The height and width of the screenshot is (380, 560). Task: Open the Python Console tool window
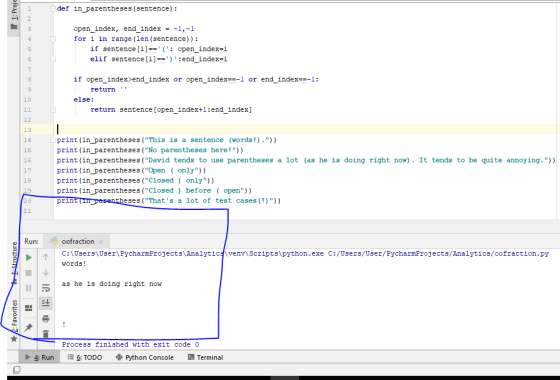click(x=145, y=357)
